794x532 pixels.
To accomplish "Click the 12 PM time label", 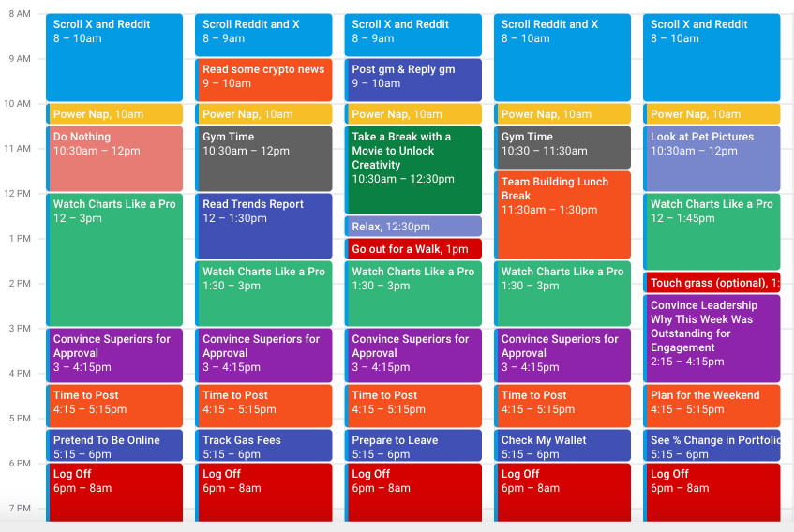I will tap(18, 194).
